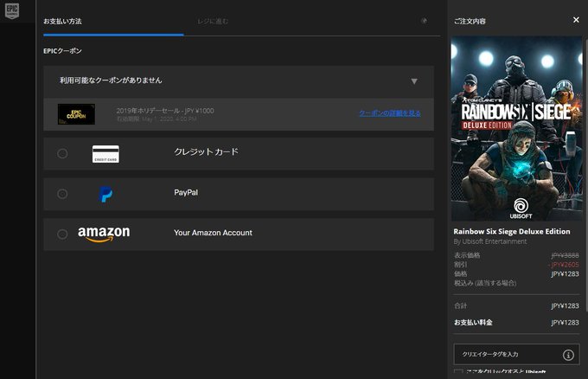The height and width of the screenshot is (379, 588).
Task: Click the 合計 label
Action: [461, 305]
